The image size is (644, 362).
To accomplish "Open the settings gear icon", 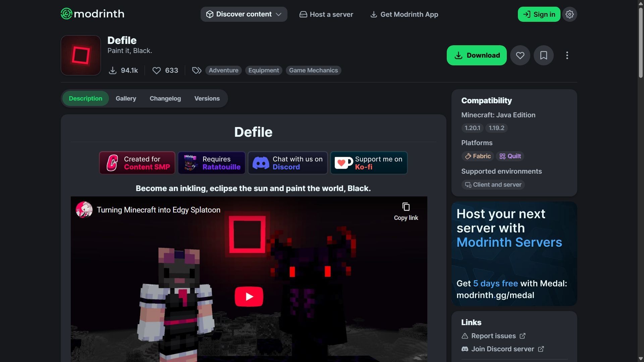I will pos(570,14).
